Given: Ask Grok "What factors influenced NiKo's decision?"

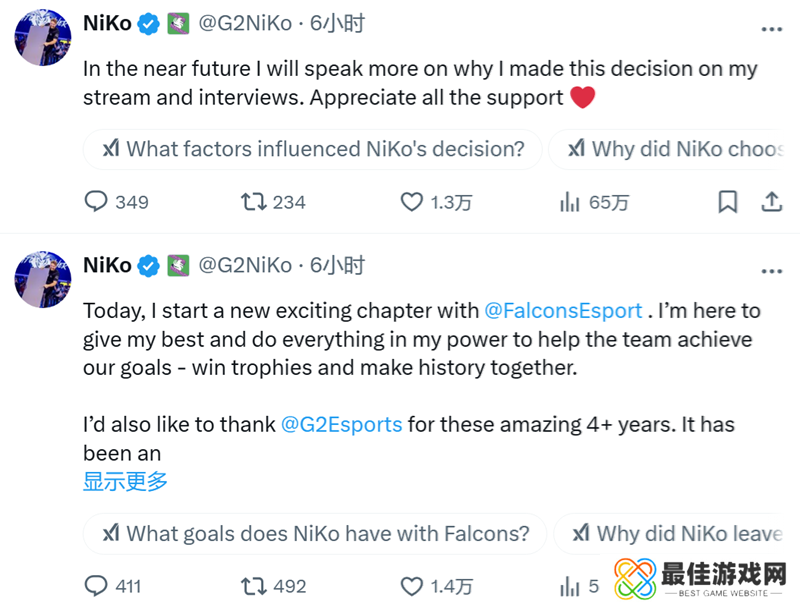Looking at the screenshot, I should pyautogui.click(x=314, y=149).
